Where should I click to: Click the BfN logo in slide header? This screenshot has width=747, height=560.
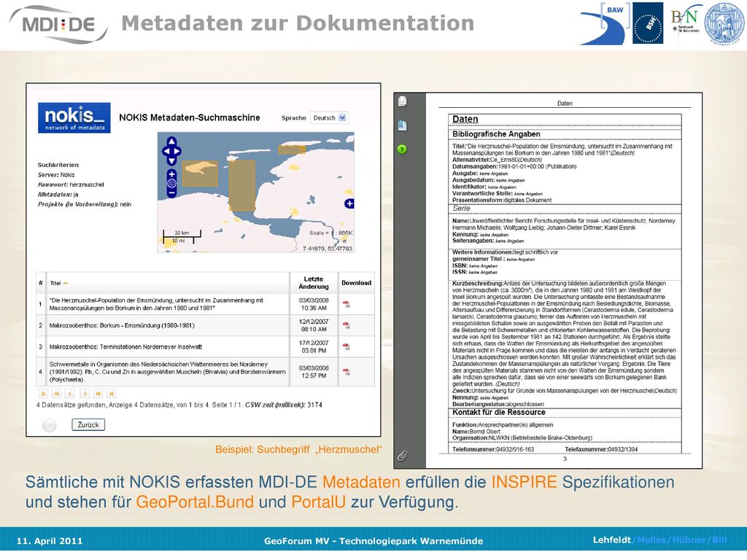pos(685,21)
